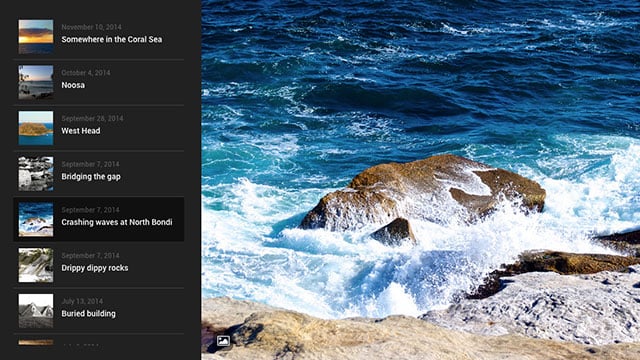Open the West Head island thumbnail

36,128
